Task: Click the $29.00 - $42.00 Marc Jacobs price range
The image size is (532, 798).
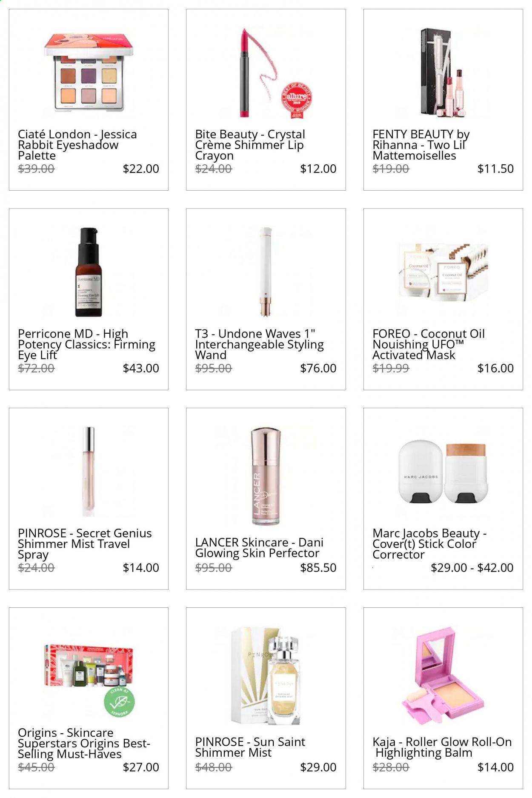Action: tap(472, 568)
